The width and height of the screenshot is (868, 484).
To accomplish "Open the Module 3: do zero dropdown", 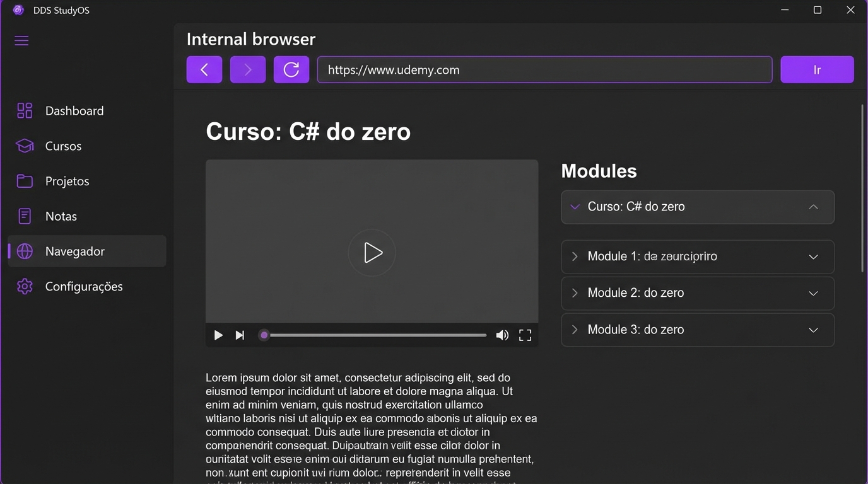I will [813, 330].
